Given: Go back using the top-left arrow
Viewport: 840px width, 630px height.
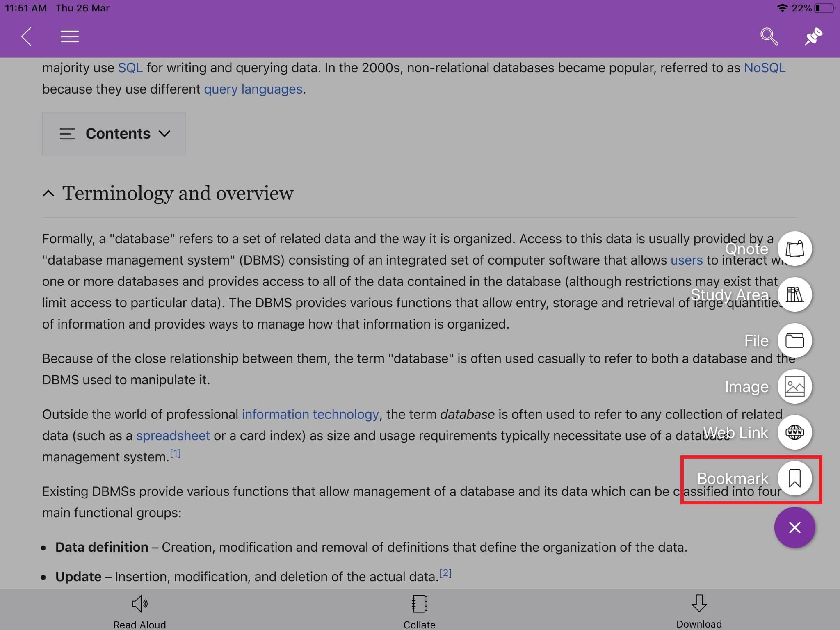Looking at the screenshot, I should [27, 37].
